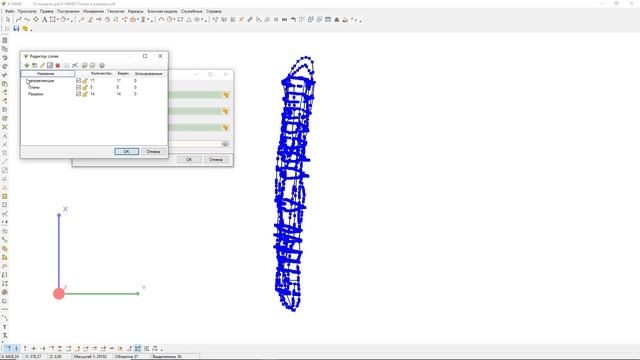Toggle the lock icon of Планы layer

[85, 87]
